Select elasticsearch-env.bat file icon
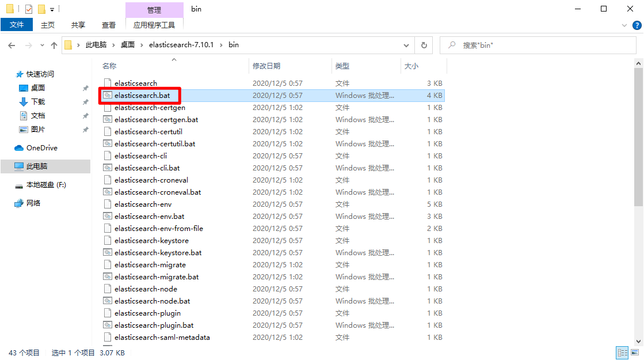This screenshot has width=644, height=360. (108, 216)
